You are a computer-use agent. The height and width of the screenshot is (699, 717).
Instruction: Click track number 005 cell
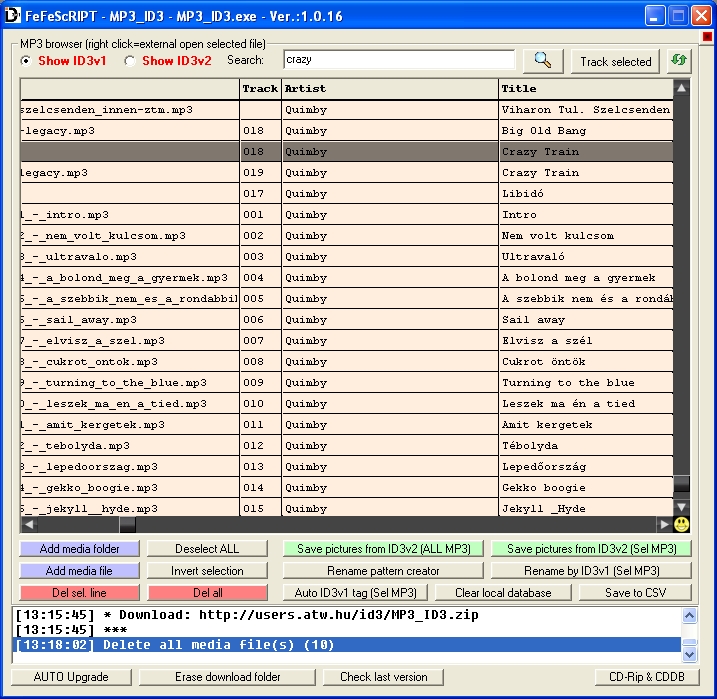[261, 299]
